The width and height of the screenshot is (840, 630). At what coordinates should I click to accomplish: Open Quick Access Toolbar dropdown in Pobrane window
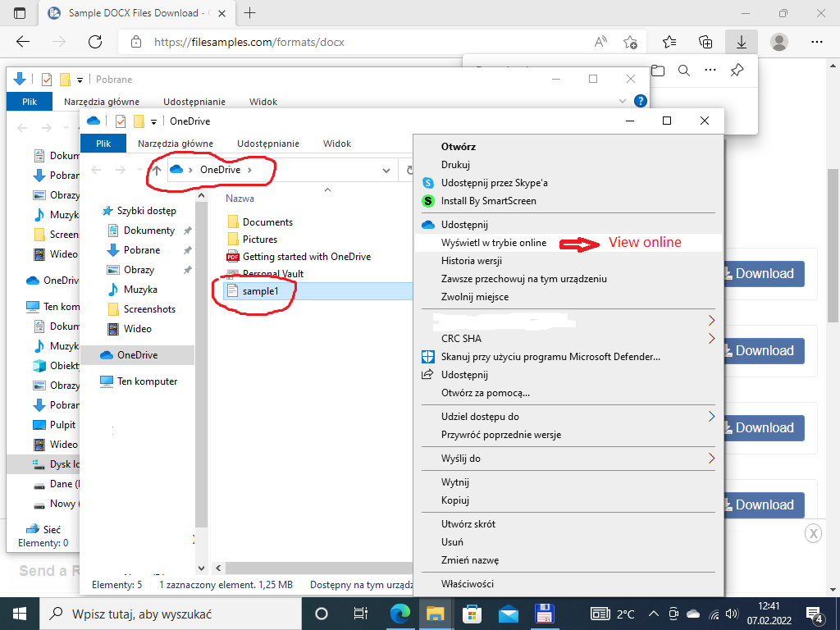(x=80, y=80)
